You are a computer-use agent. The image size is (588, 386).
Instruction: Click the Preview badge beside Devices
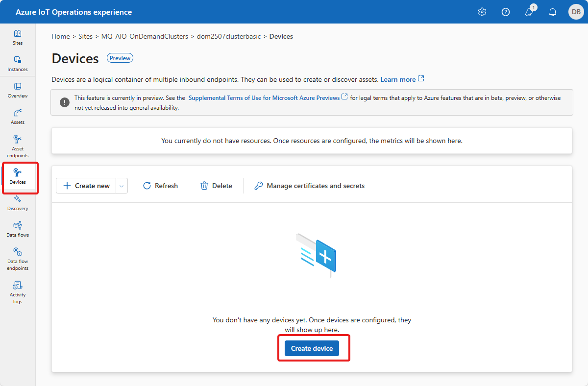(120, 58)
